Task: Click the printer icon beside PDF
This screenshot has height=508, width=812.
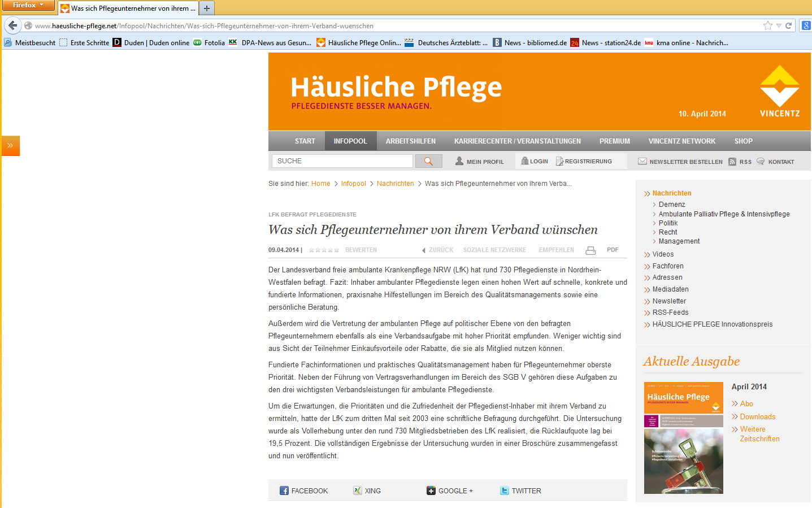Action: (590, 250)
